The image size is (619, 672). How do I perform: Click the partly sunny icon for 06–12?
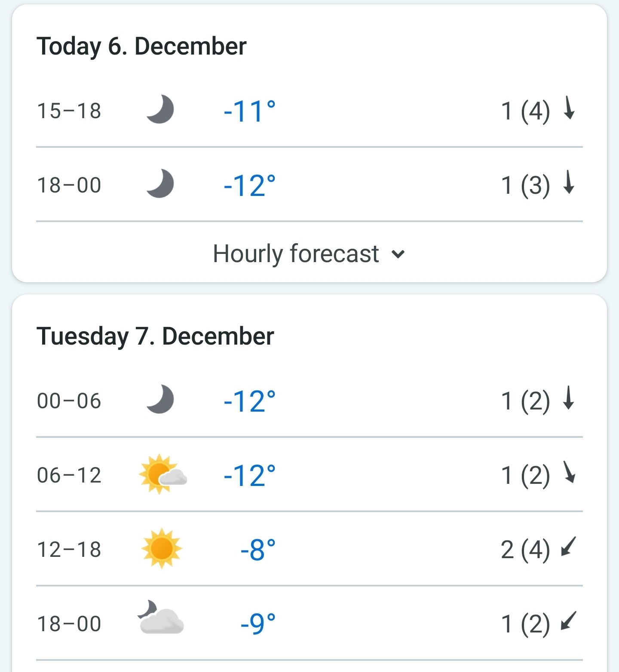(163, 474)
